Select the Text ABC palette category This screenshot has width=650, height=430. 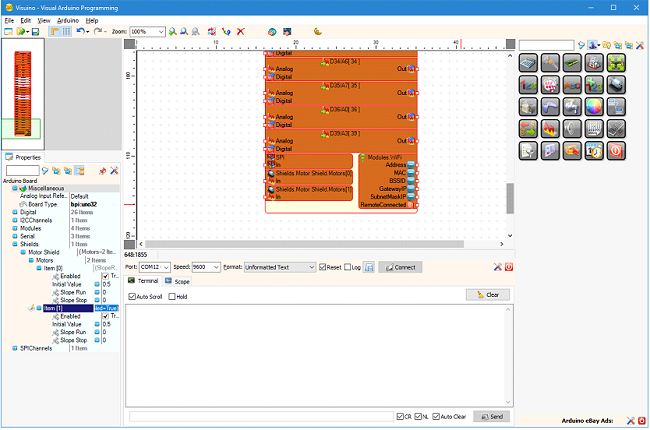point(572,85)
